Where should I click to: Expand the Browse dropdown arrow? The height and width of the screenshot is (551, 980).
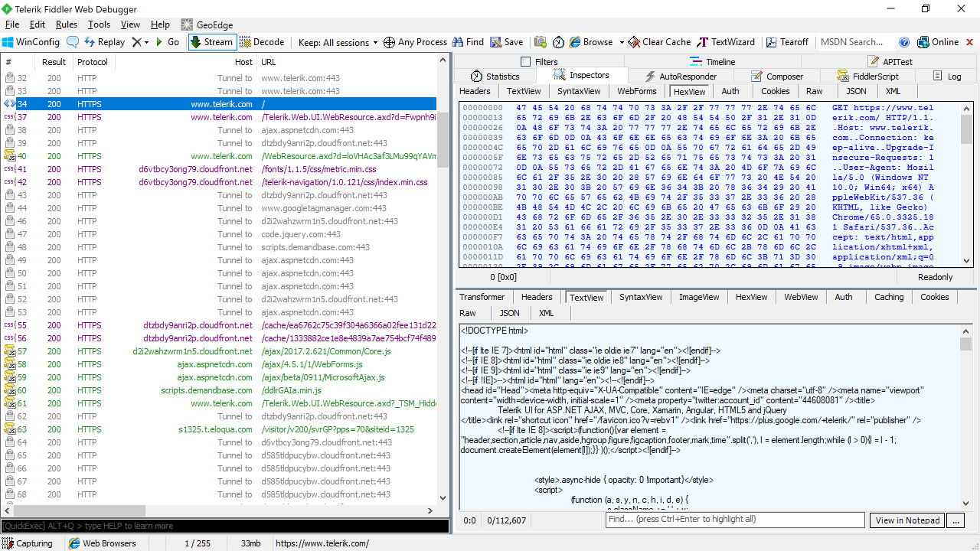coord(622,42)
